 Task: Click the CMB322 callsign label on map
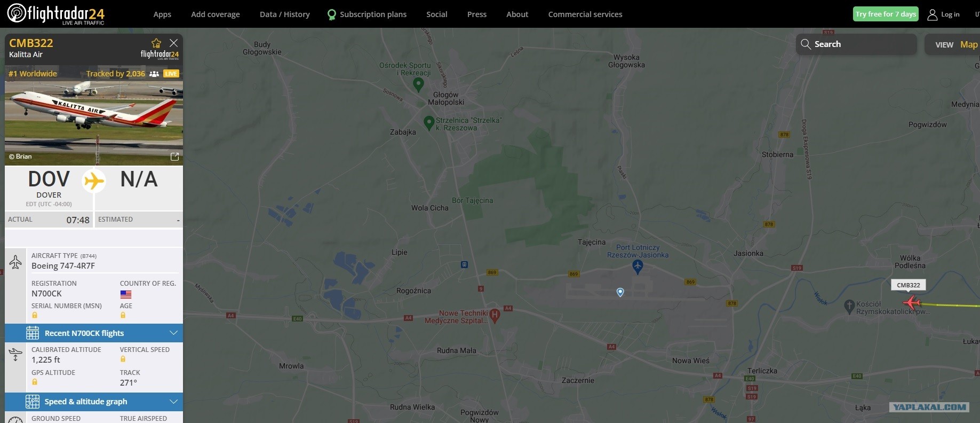pos(909,285)
